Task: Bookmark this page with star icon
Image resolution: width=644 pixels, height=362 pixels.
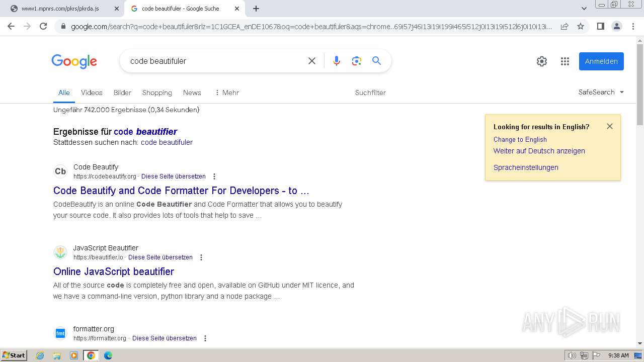Action: coord(581,26)
